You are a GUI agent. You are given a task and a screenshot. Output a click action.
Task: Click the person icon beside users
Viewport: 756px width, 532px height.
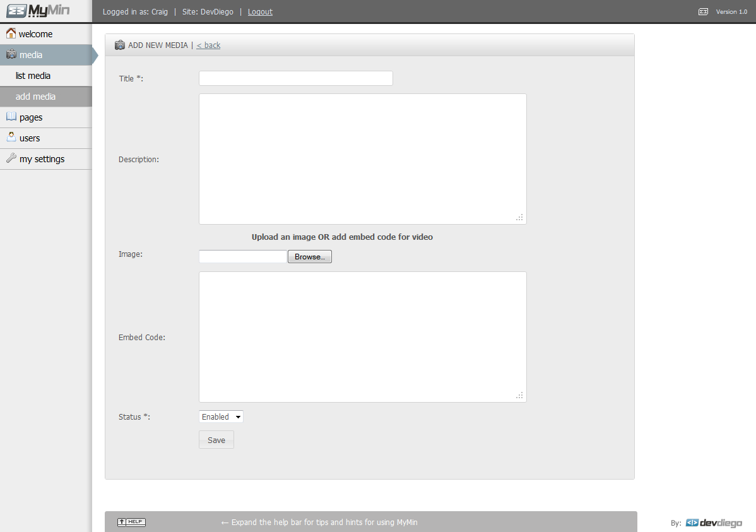click(11, 137)
